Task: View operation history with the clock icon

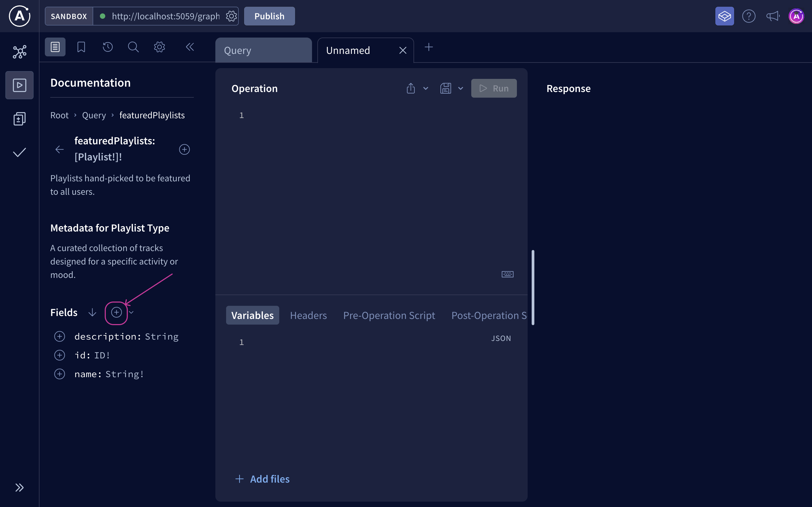Action: click(x=107, y=47)
